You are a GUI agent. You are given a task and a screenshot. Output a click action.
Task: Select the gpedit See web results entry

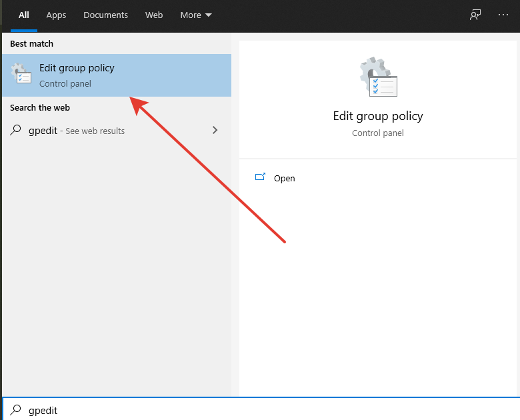pos(117,131)
